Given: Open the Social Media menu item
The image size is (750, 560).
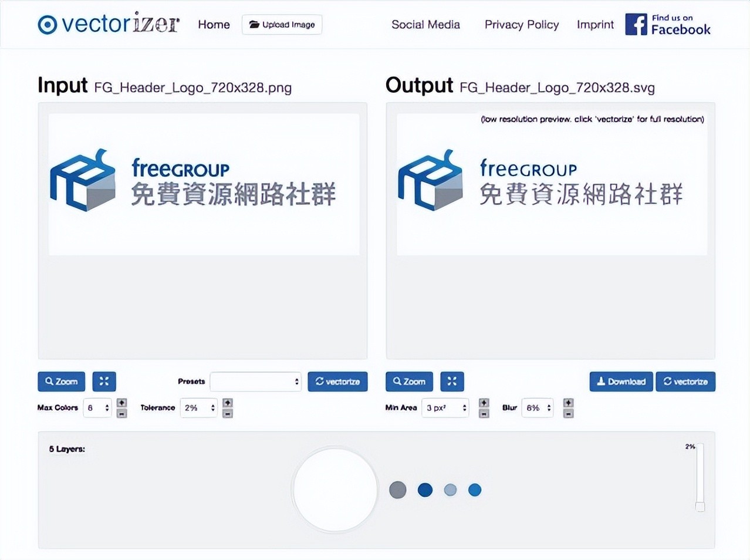Looking at the screenshot, I should 425,25.
